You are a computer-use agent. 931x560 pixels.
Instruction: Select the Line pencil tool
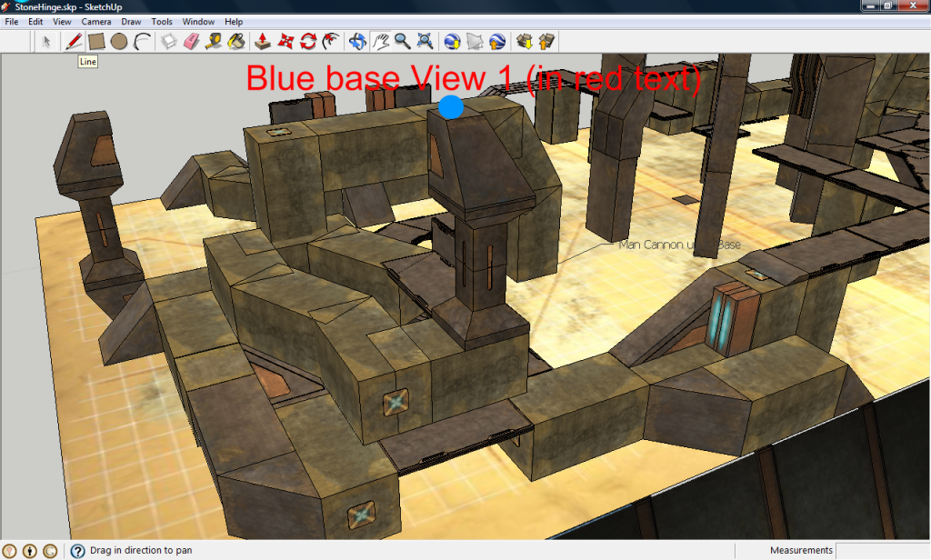pyautogui.click(x=74, y=42)
